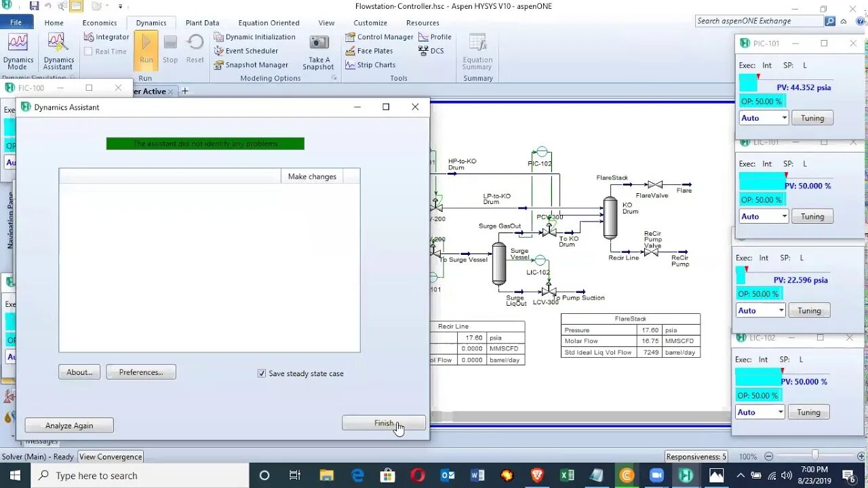868x488 pixels.
Task: Open the Equation Summary
Action: (x=477, y=52)
